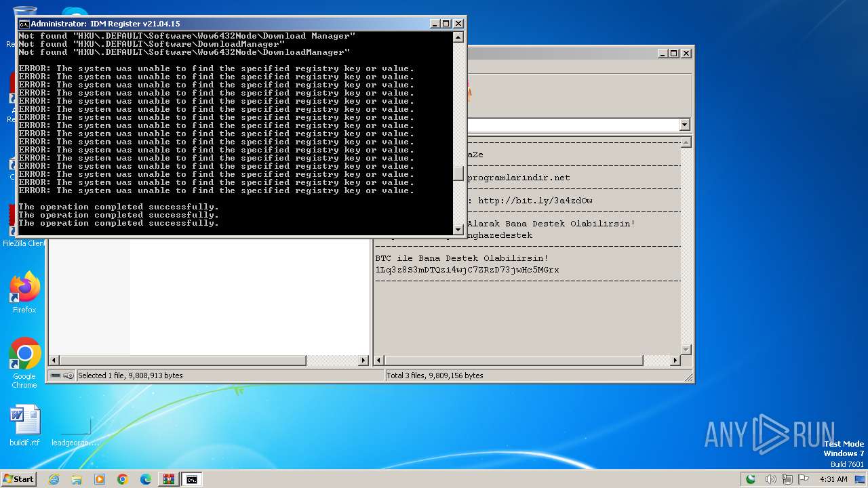Click the 4:31 AM clock
This screenshot has width=868, height=488.
click(x=833, y=479)
